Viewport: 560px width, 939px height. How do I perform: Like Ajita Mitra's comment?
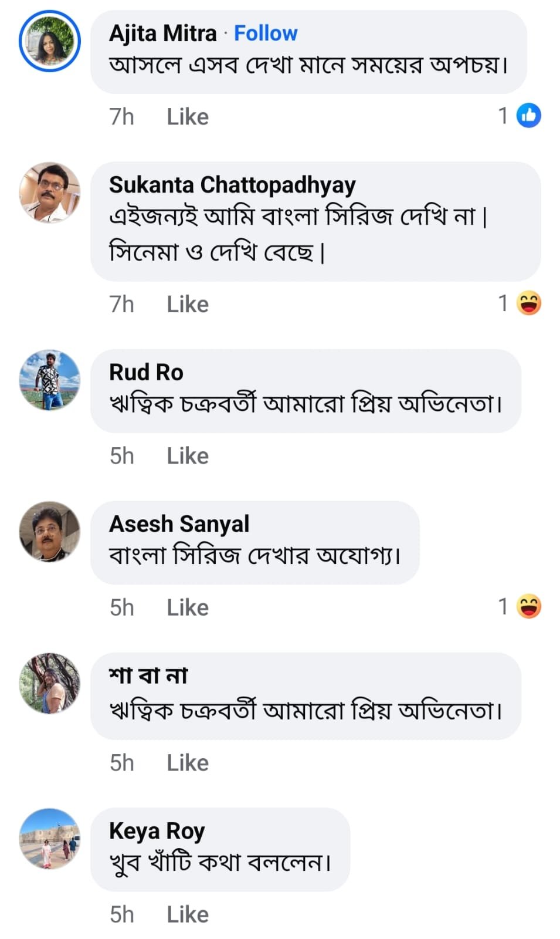[188, 117]
